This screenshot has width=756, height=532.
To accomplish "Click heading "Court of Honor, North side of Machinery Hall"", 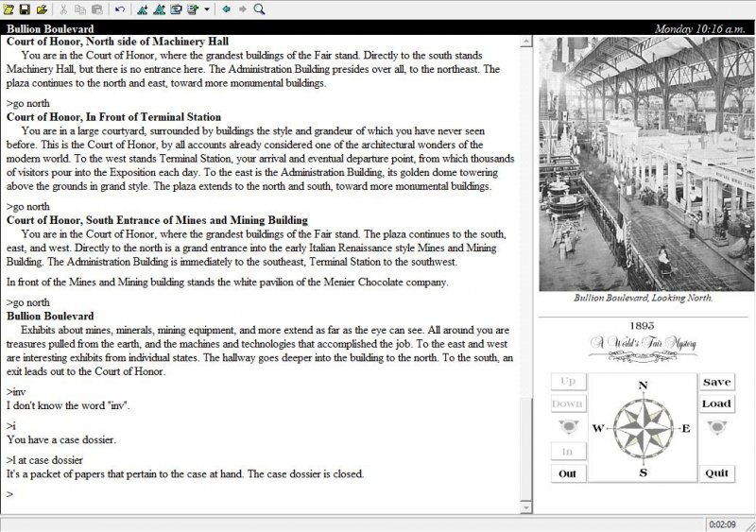I will coord(117,42).
